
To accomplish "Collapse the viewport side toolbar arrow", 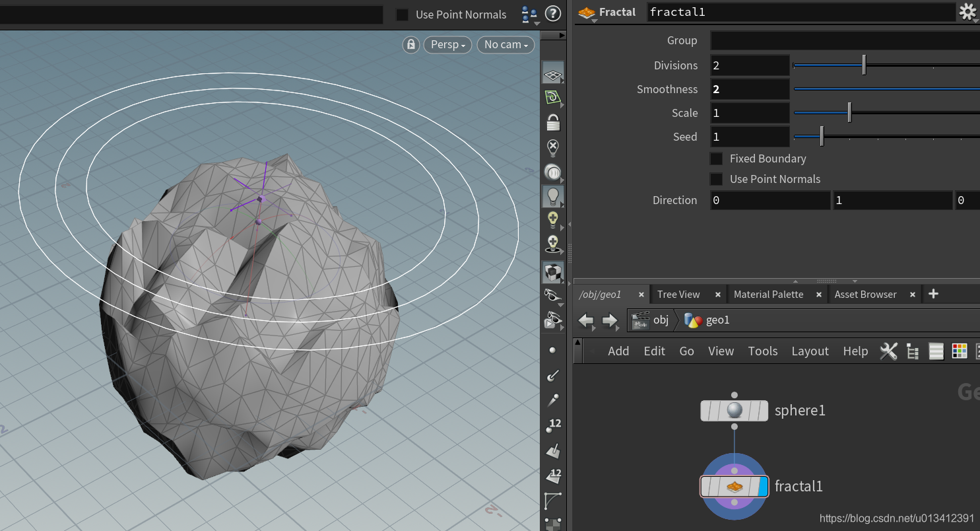I will click(x=562, y=34).
